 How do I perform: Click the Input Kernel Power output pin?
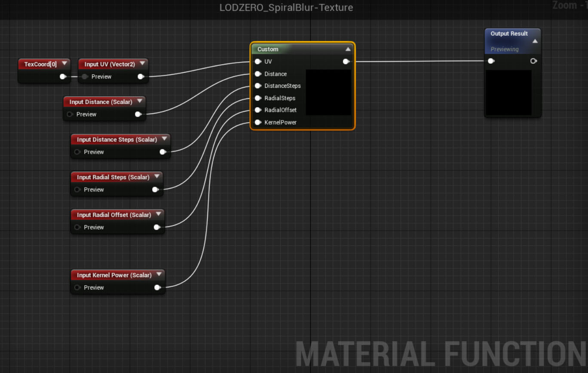[x=157, y=287]
